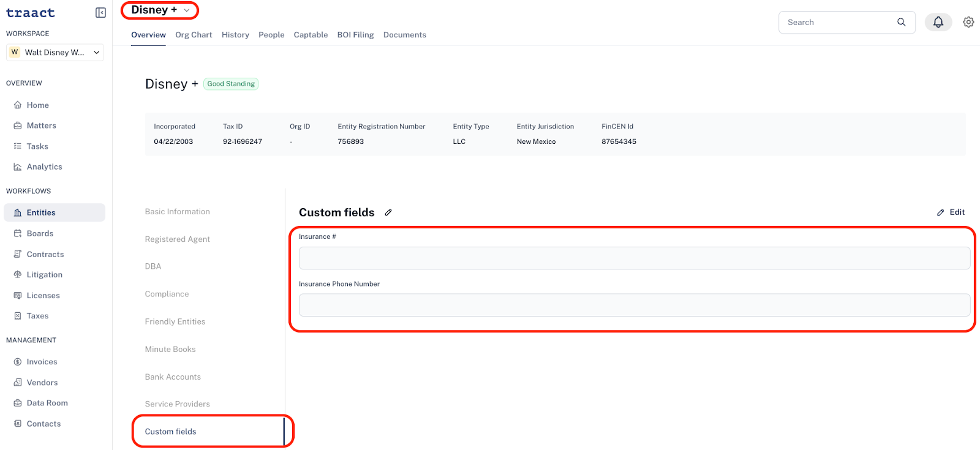Open Matters from the sidebar
Viewport: 980px width, 450px height.
42,126
